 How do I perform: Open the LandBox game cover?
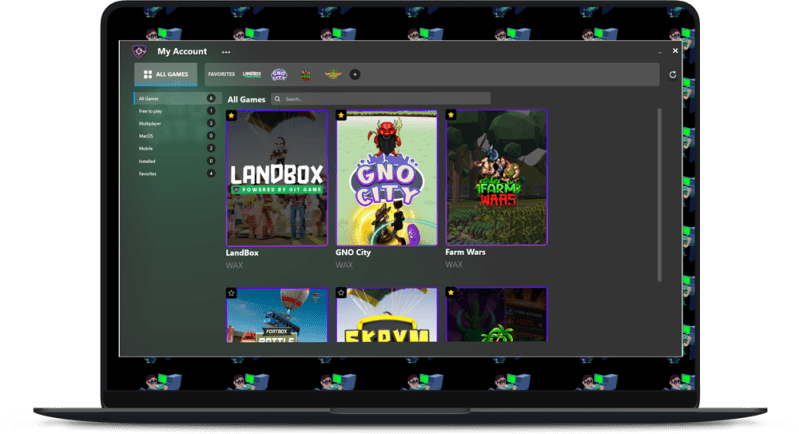(277, 178)
